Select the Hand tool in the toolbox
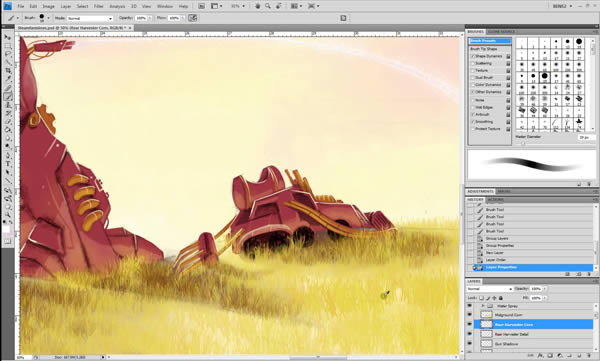This screenshot has width=600, height=361. pyautogui.click(x=8, y=207)
